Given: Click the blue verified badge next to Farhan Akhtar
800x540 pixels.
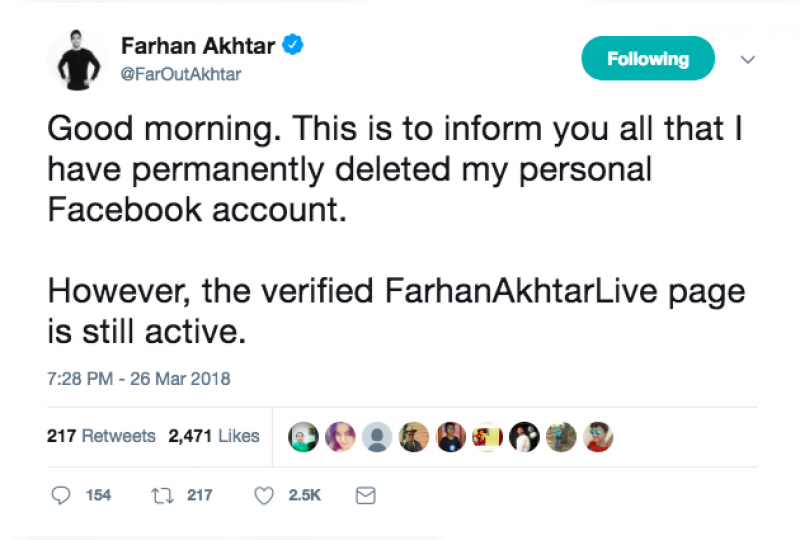Looking at the screenshot, I should point(292,44).
